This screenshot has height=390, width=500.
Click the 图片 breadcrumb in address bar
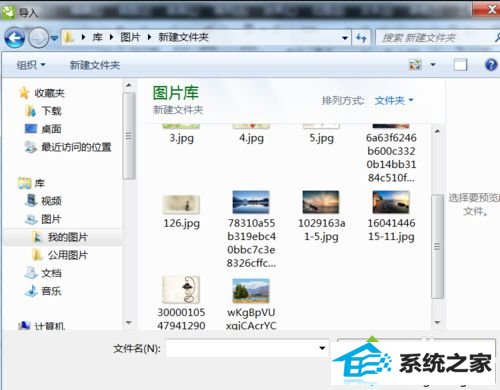click(x=130, y=37)
